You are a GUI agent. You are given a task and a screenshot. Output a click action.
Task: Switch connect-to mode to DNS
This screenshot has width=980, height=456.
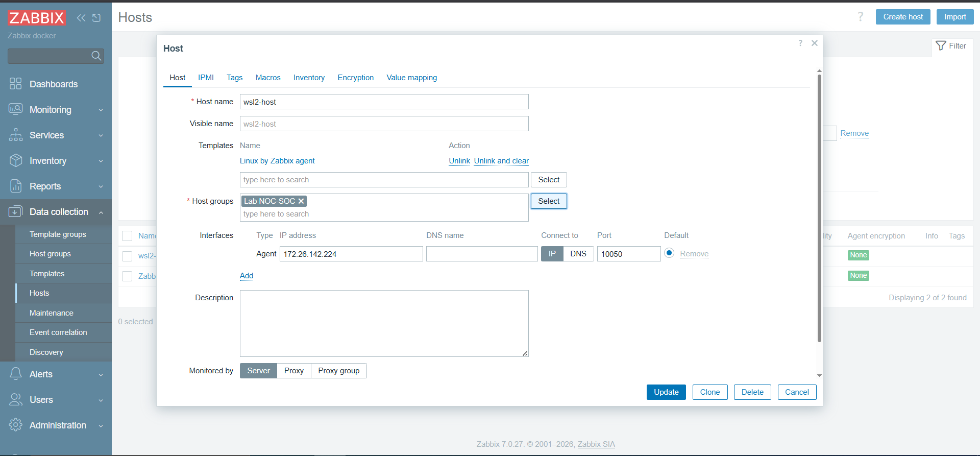pyautogui.click(x=578, y=254)
